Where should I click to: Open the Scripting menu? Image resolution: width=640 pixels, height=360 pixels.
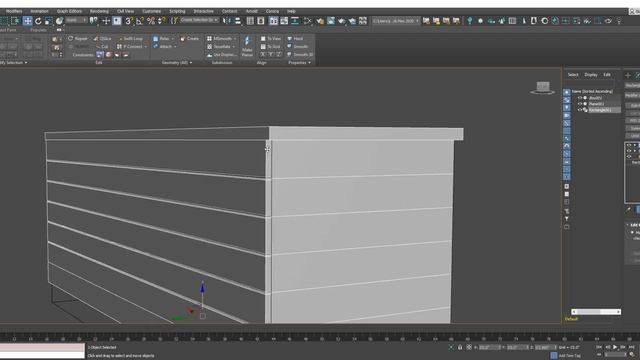[x=177, y=11]
